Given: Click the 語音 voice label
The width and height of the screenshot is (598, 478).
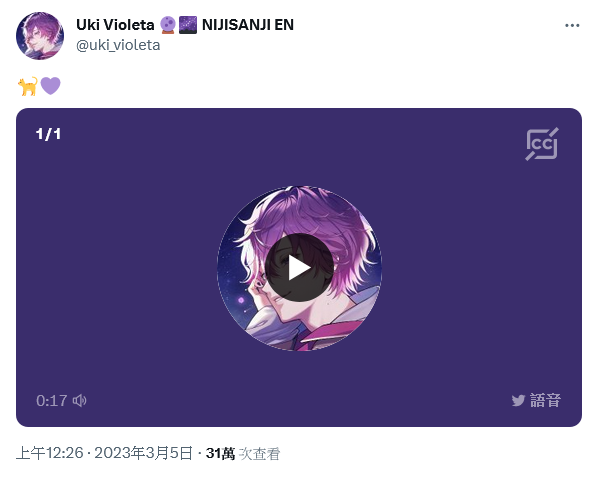Looking at the screenshot, I should coord(545,401).
